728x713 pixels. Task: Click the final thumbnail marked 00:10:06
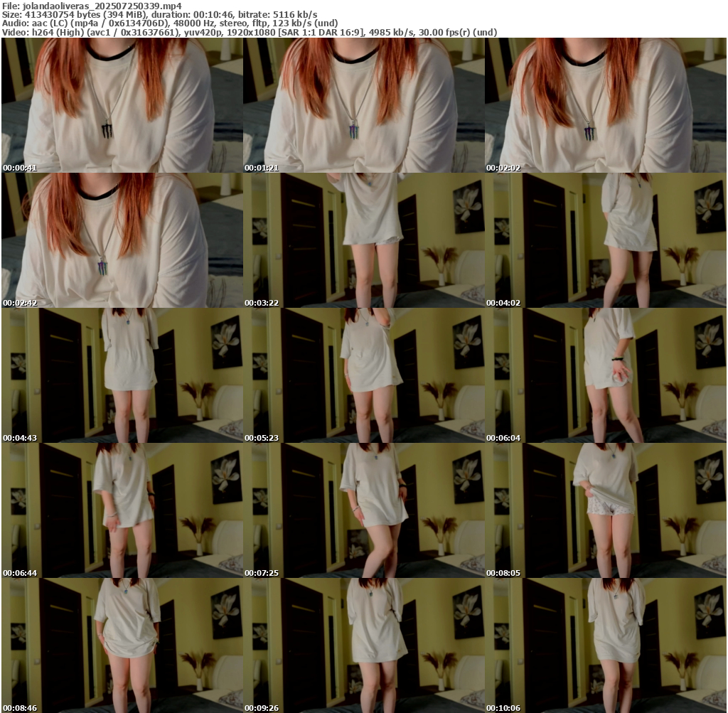coord(605,645)
